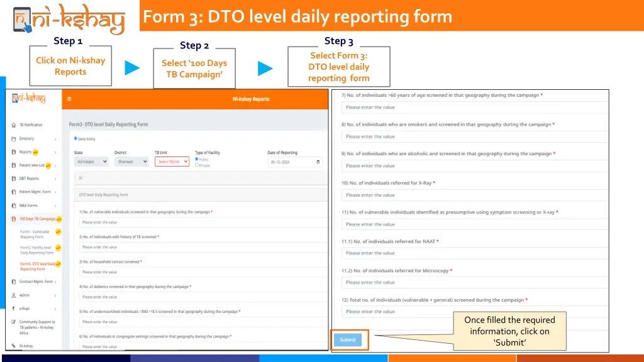The height and width of the screenshot is (362, 644).
Task: Expand the Admin menu chevron
Action: pyautogui.click(x=55, y=295)
